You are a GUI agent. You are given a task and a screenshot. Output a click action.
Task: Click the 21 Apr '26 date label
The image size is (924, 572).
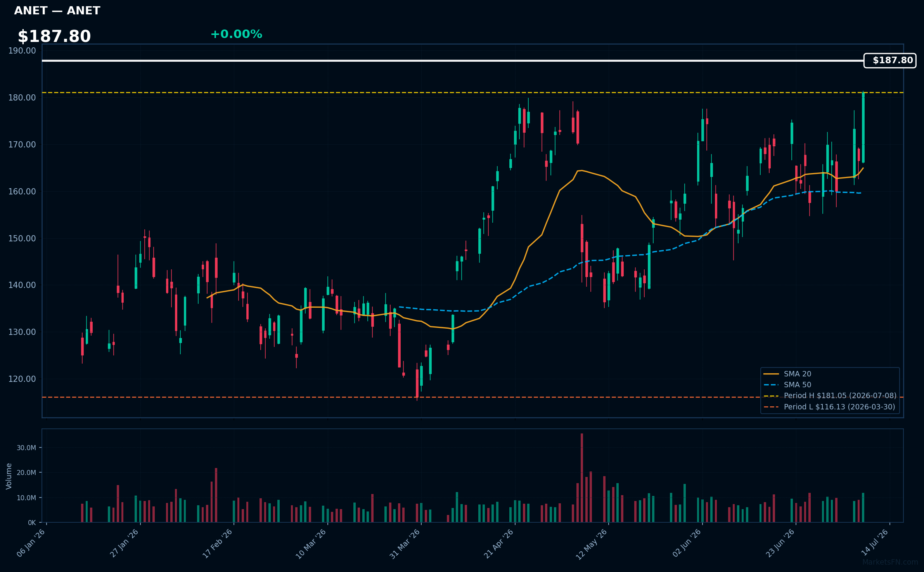pos(499,543)
